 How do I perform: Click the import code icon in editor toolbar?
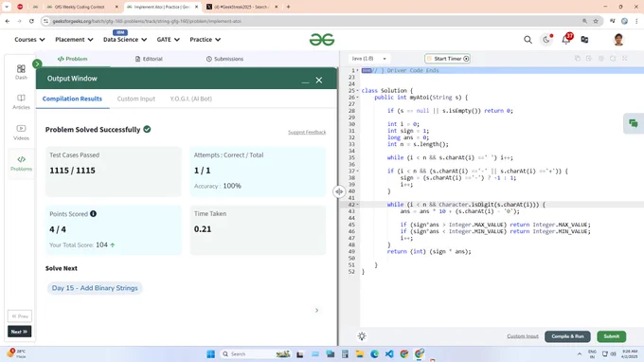[x=589, y=59]
